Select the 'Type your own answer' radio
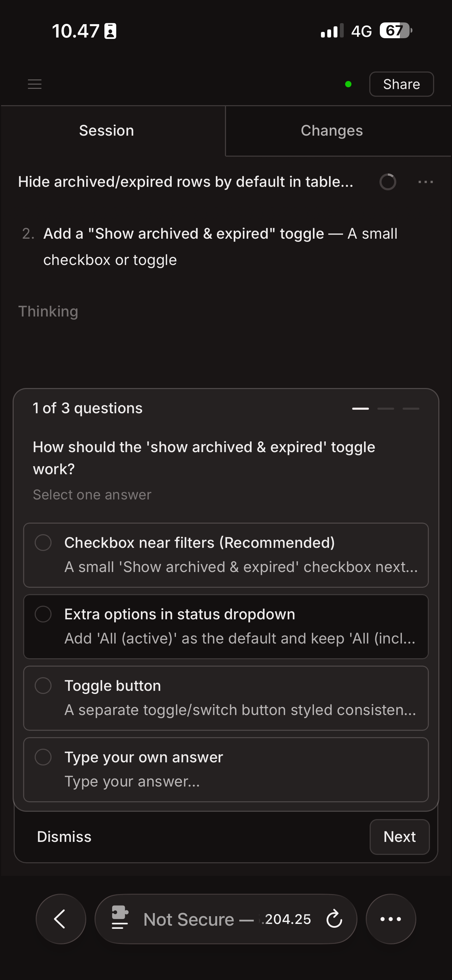The image size is (452, 980). pyautogui.click(x=43, y=757)
